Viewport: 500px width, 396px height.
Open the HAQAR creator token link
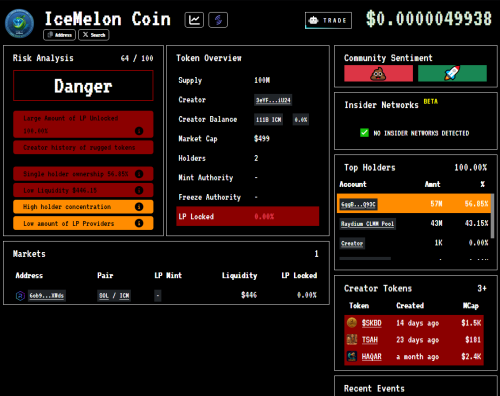click(x=371, y=357)
